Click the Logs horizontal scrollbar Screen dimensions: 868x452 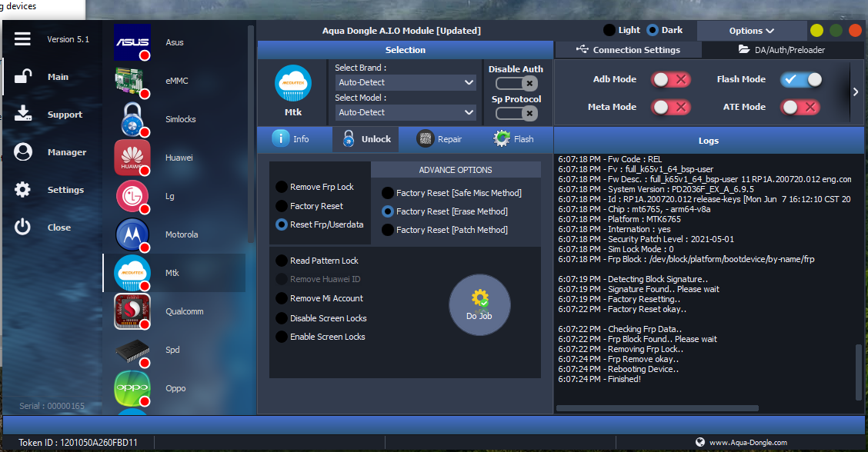(x=657, y=408)
